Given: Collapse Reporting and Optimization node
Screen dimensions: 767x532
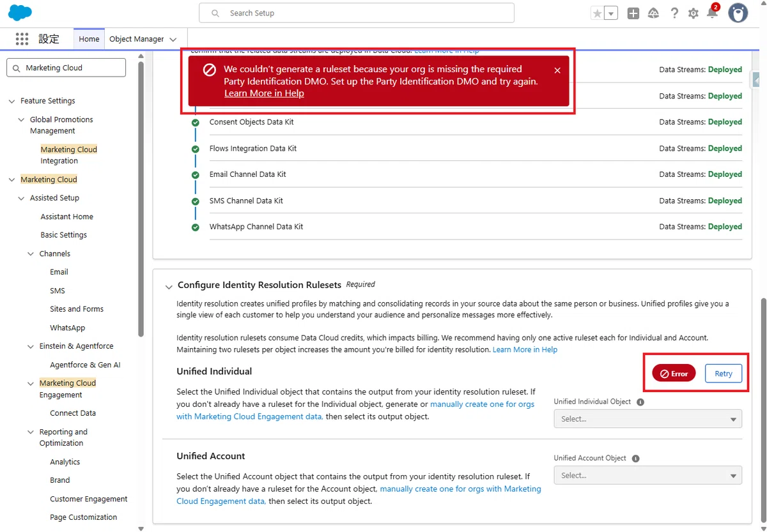Looking at the screenshot, I should (x=31, y=432).
